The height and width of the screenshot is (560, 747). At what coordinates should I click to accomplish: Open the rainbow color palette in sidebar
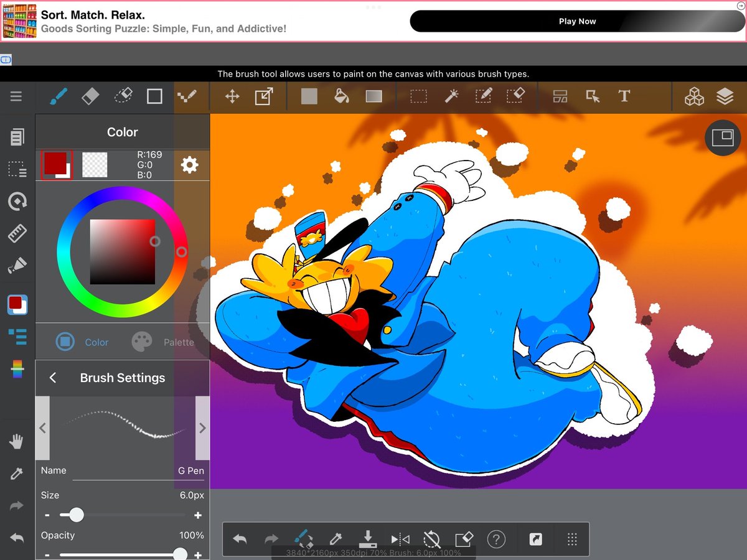(17, 369)
